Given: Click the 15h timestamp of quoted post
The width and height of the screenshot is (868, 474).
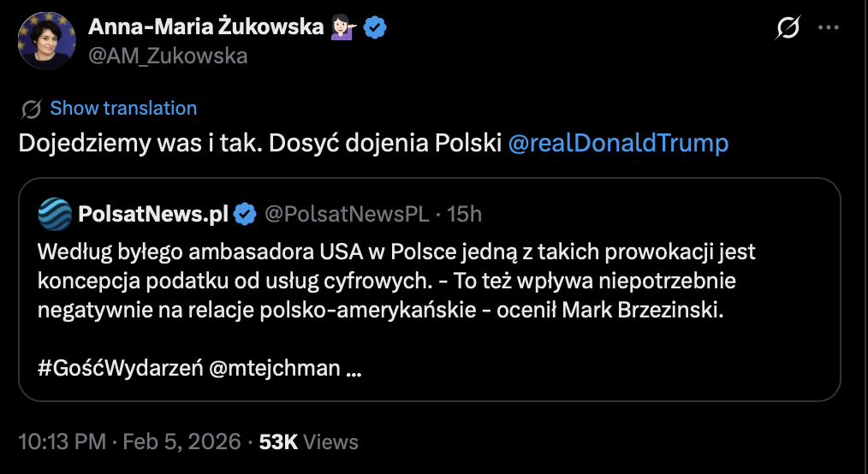Looking at the screenshot, I should click(x=465, y=214).
